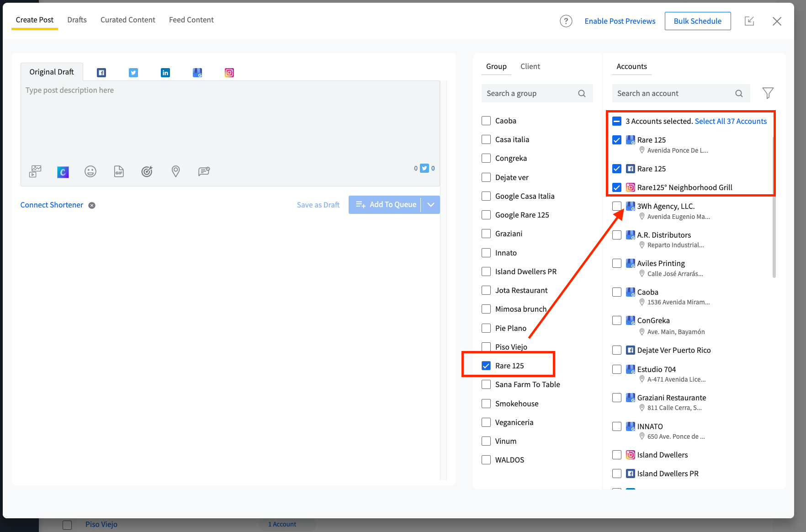Switch to the Client tab
Screen dimensions: 806x532
530,66
